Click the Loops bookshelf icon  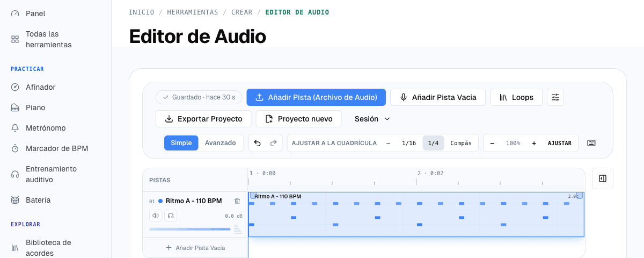point(503,97)
